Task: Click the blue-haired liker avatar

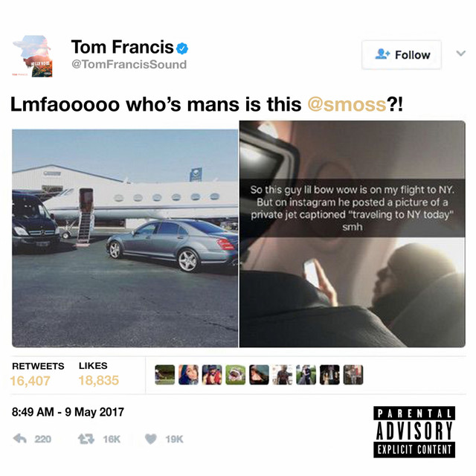Action: (x=188, y=375)
